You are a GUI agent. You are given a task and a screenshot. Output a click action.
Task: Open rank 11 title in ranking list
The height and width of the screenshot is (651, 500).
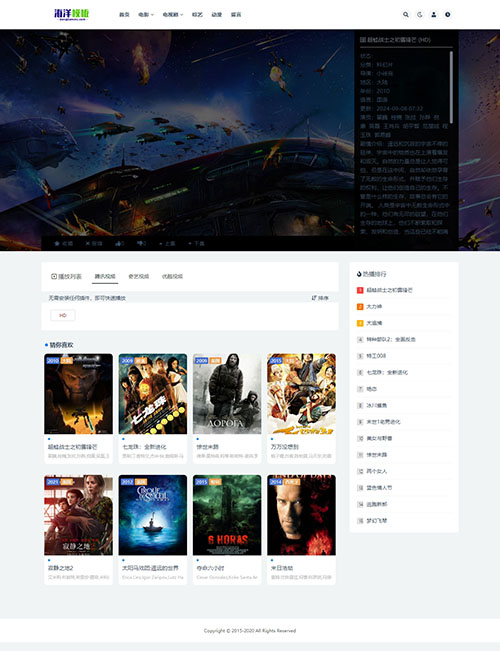click(x=377, y=455)
